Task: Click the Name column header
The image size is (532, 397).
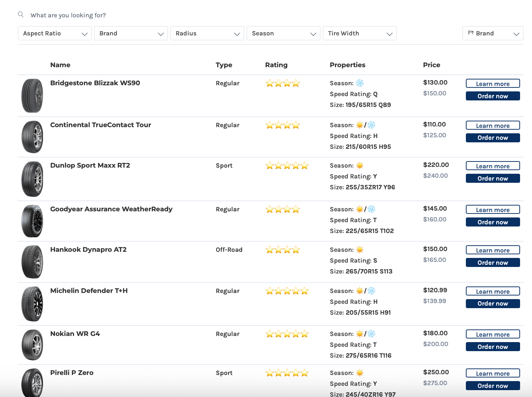Action: tap(60, 65)
